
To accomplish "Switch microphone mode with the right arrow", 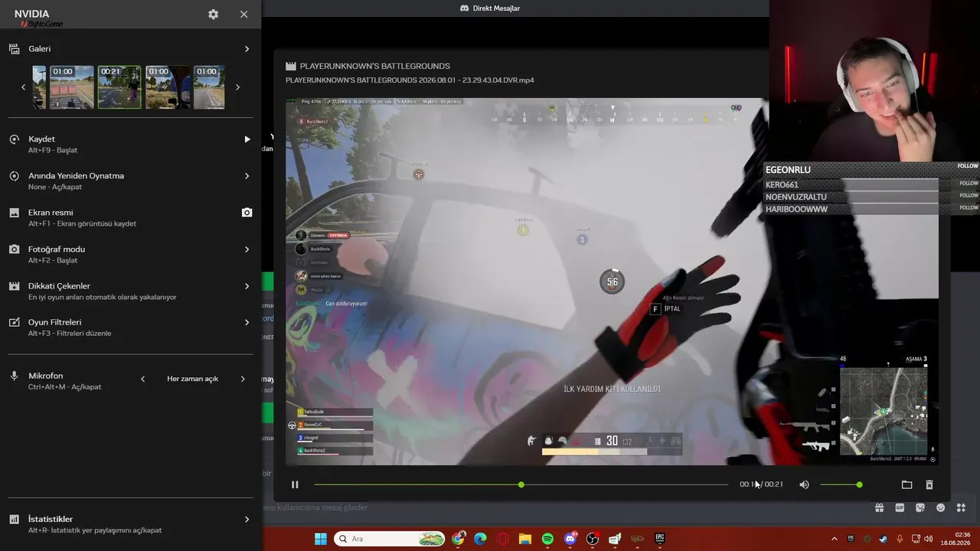I will tap(243, 379).
